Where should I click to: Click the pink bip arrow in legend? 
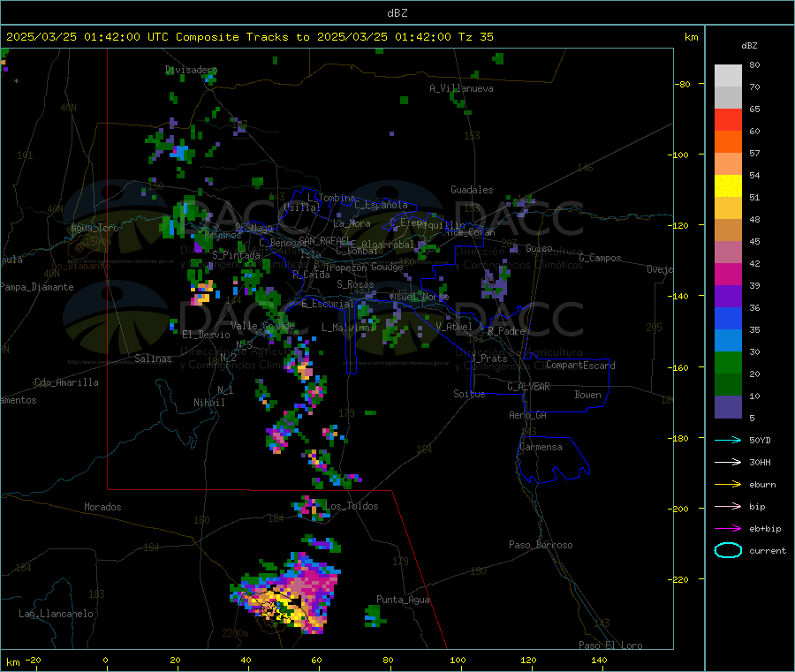728,506
